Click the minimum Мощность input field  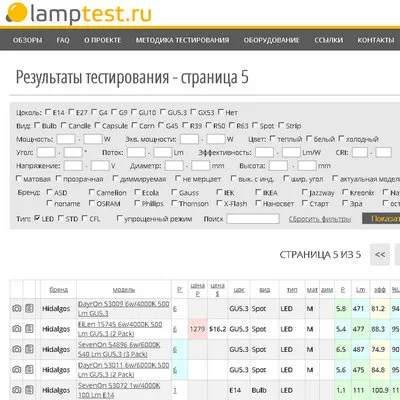click(x=66, y=139)
